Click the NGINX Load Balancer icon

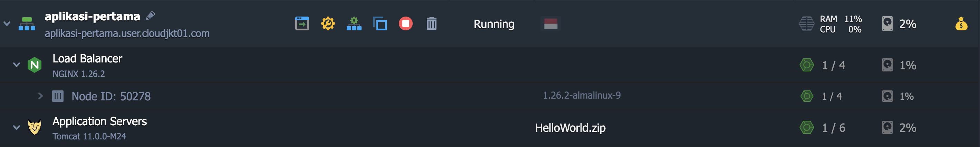pyautogui.click(x=35, y=65)
